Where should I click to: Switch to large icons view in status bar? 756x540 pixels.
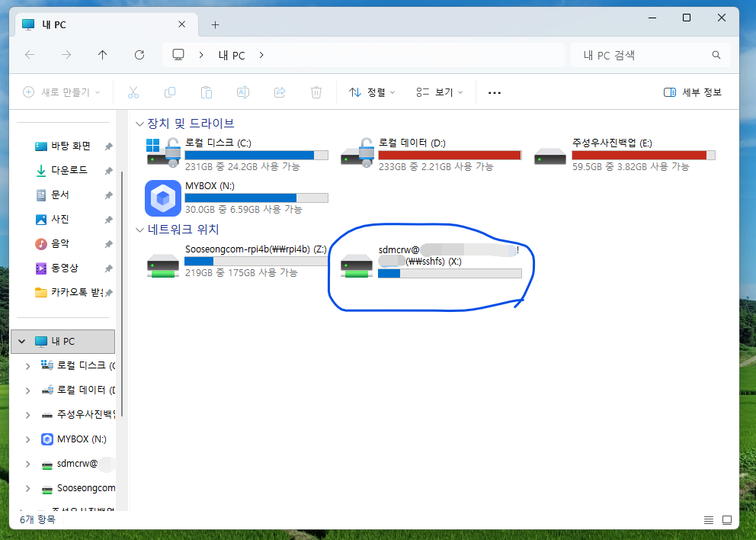point(727,520)
